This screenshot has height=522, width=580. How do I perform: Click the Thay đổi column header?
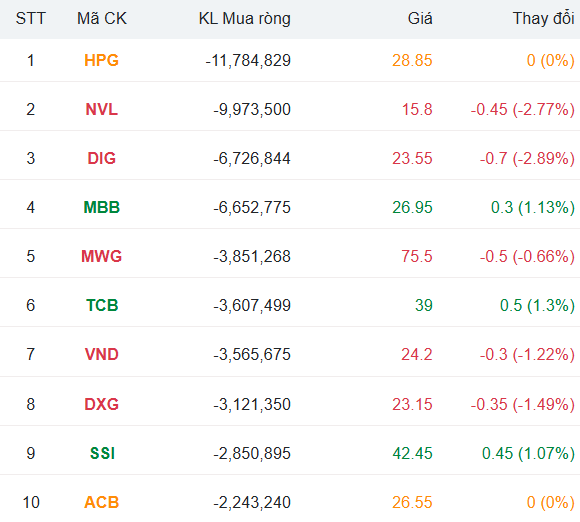click(543, 18)
